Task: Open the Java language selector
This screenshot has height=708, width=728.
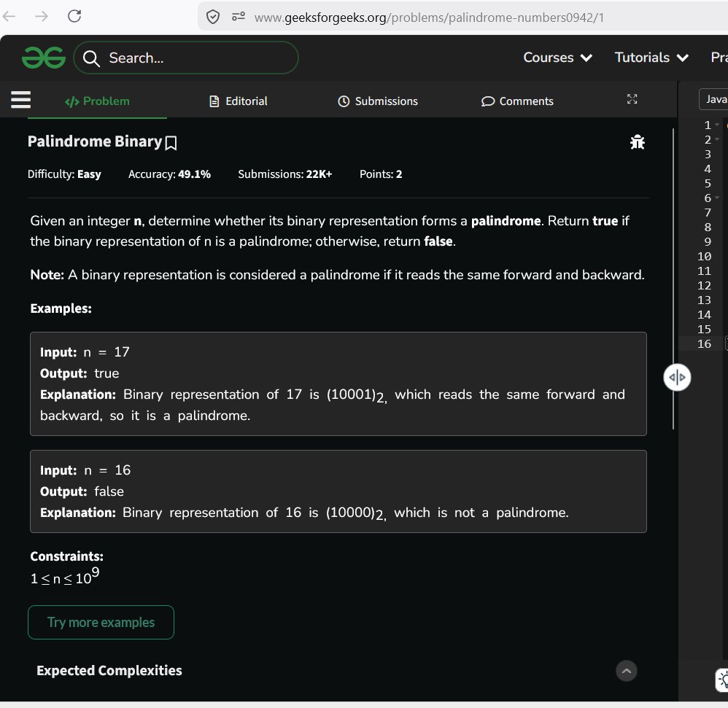Action: tap(714, 99)
